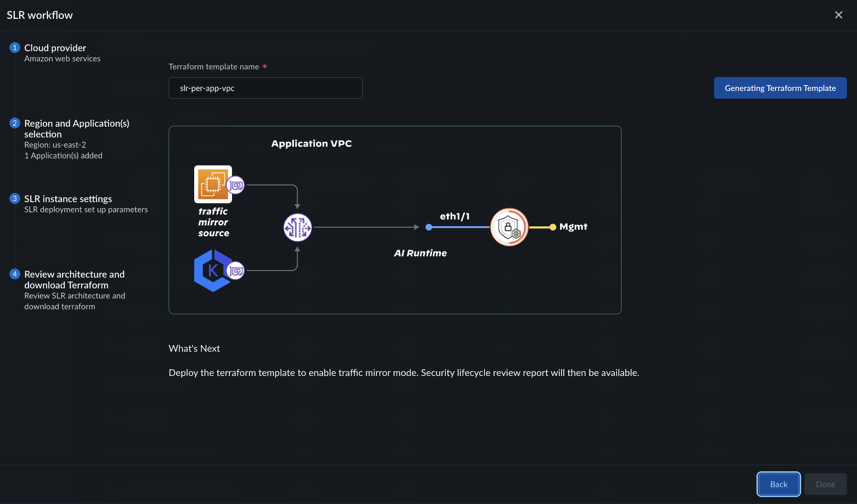Click the AI Runtime firewall shield icon
The width and height of the screenshot is (857, 504).
tap(509, 227)
